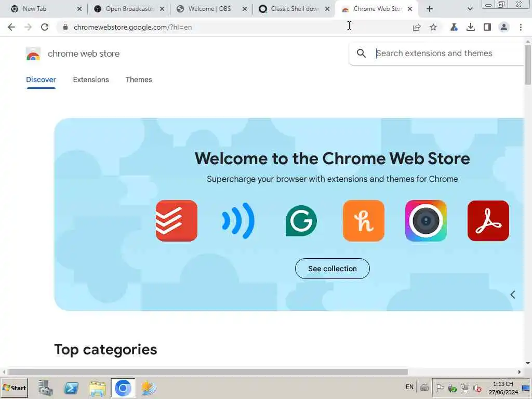
Task: Click the forward navigation arrow
Action: pyautogui.click(x=28, y=27)
